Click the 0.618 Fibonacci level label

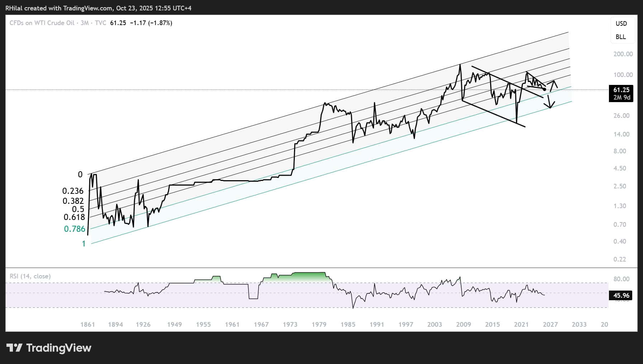(74, 217)
